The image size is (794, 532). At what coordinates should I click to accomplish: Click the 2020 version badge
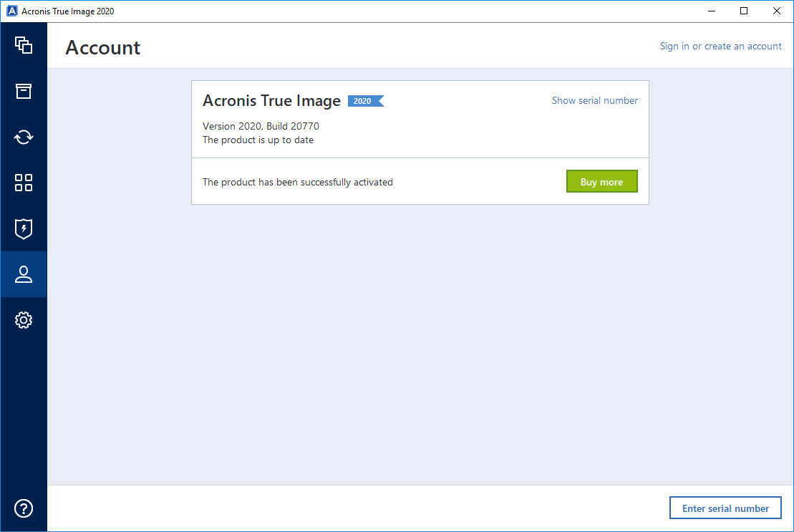(364, 101)
